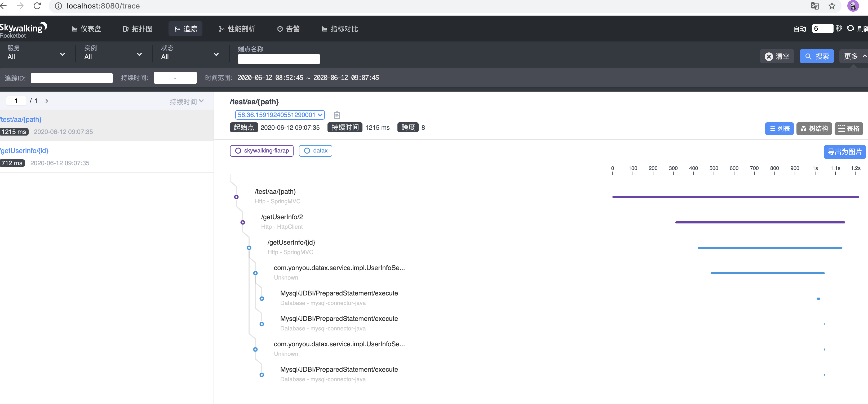Toggle the skywalking-fiarap service filter
Viewport: 868px width, 404px height.
[x=262, y=151]
